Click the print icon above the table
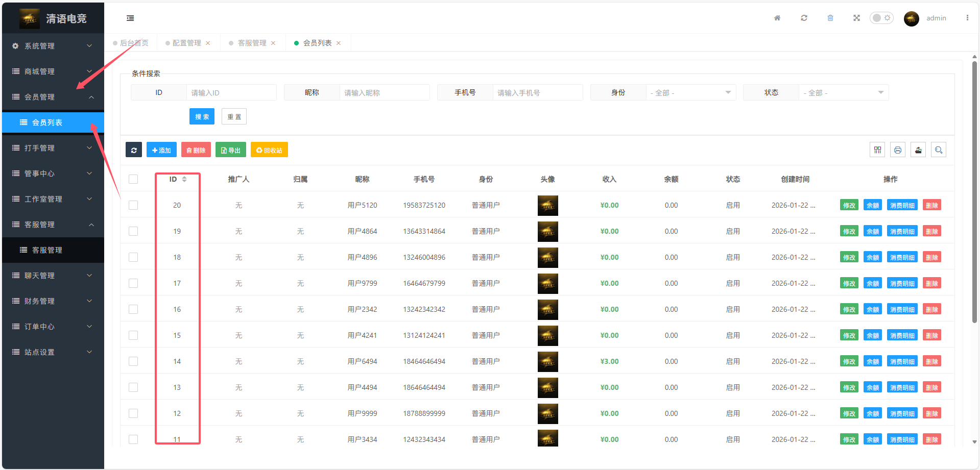Viewport: 980px width, 470px height. 897,150
